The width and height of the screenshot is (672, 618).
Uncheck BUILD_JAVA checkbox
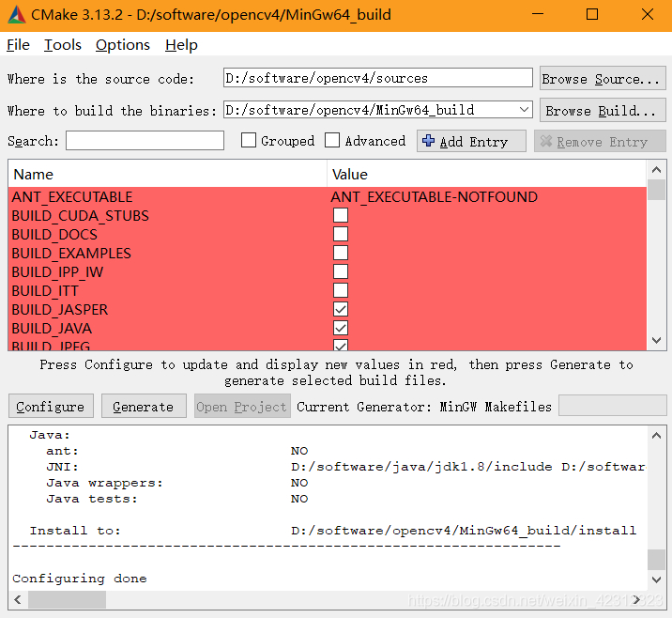coord(341,328)
